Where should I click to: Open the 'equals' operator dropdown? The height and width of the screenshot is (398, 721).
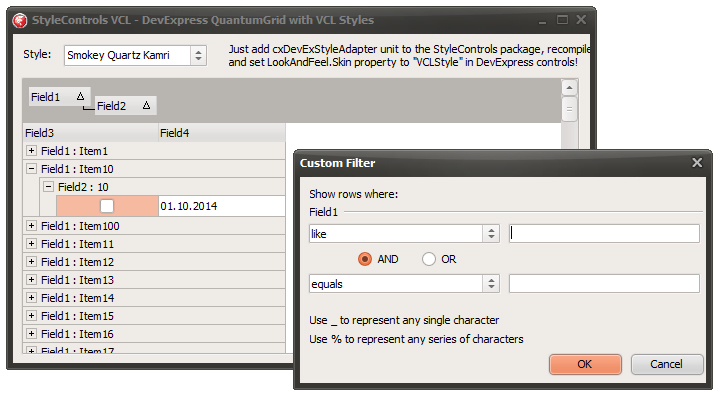pos(491,284)
